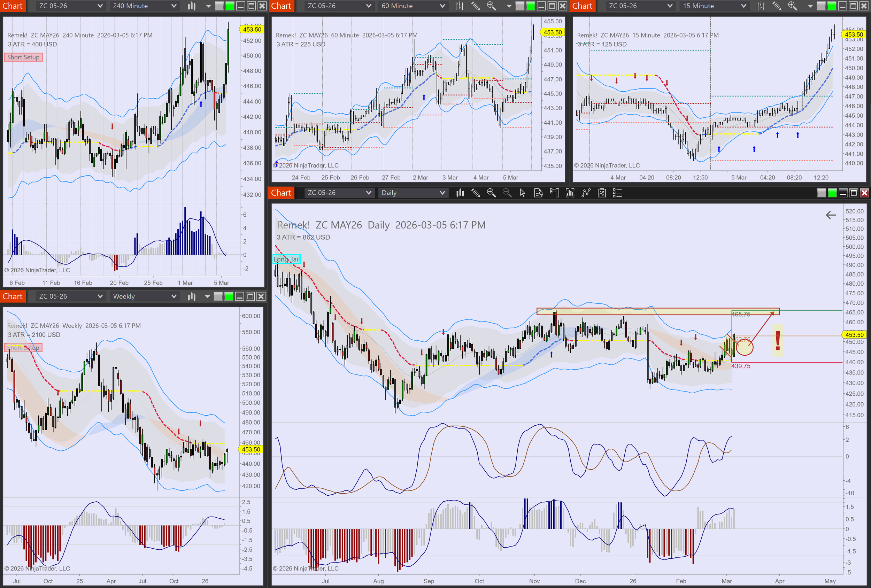Click the zoom in magnifier on Daily chart
Screen dimensions: 871x588
tap(491, 193)
